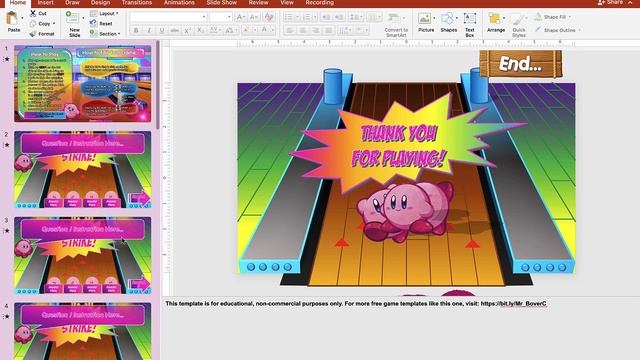Open the Copy options dropdown arrow
Screen dimensions: 640x360
point(54,24)
